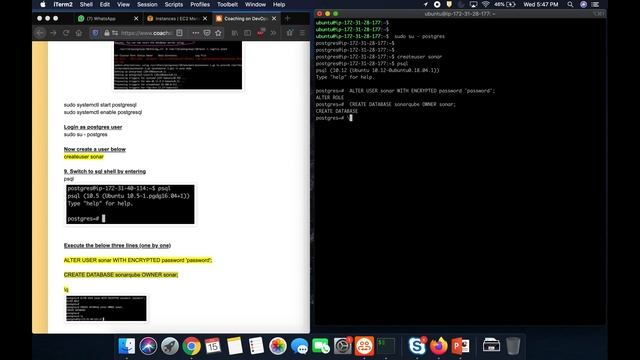This screenshot has width=640, height=360.
Task: Open the Session menu
Action: tap(147, 4)
